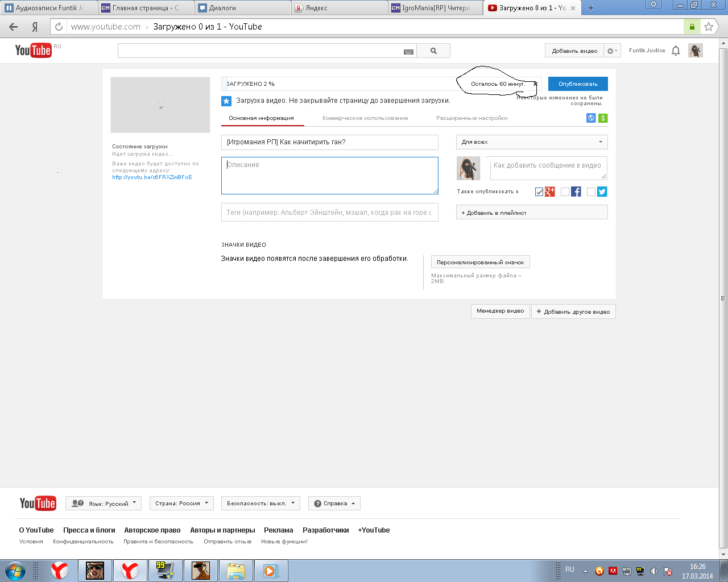Uncheck the Google+ sharing checkbox

coord(539,192)
